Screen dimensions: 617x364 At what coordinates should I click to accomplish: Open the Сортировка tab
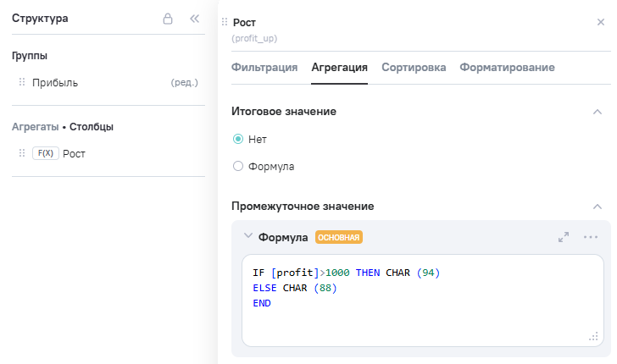coord(414,68)
